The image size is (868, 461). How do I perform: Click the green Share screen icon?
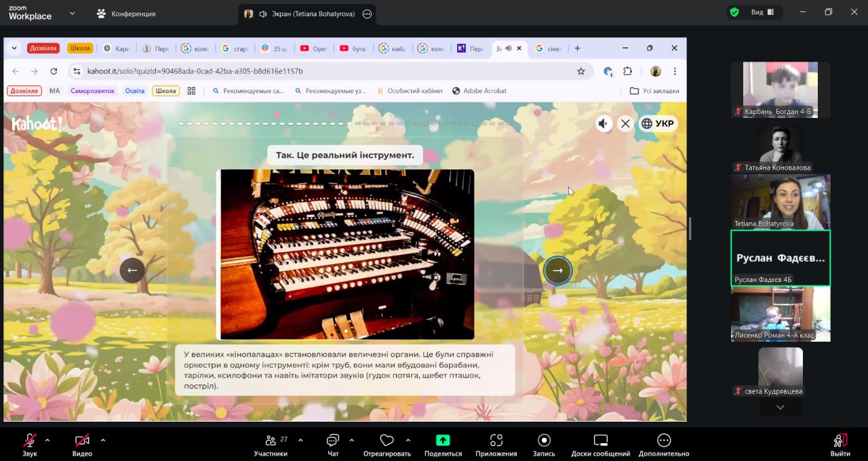[x=443, y=441]
